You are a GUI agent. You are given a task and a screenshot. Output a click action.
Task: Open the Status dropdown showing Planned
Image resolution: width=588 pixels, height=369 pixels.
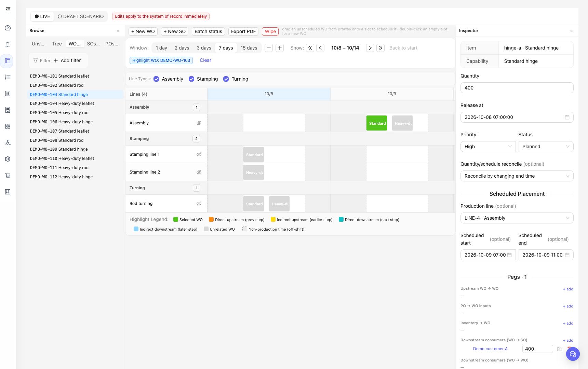pyautogui.click(x=546, y=147)
